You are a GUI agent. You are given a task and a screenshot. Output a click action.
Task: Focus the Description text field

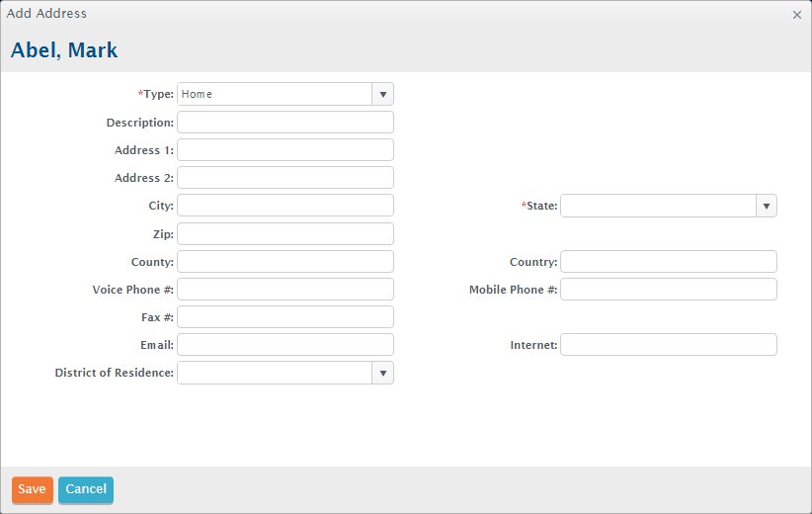[x=285, y=123]
